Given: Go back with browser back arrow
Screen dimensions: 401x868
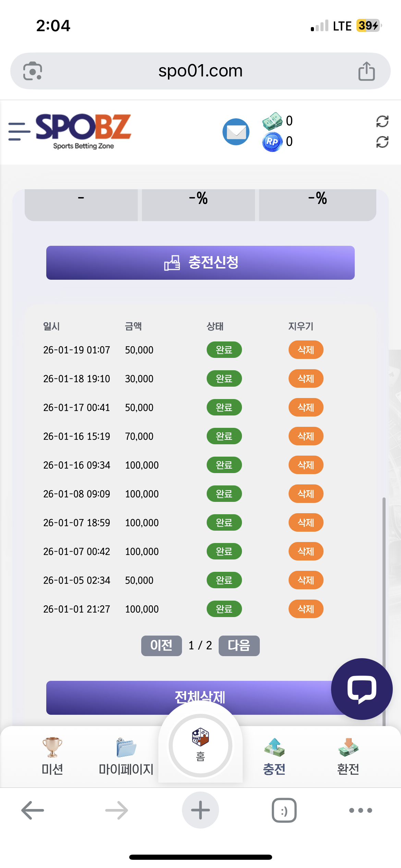Looking at the screenshot, I should coord(33,810).
